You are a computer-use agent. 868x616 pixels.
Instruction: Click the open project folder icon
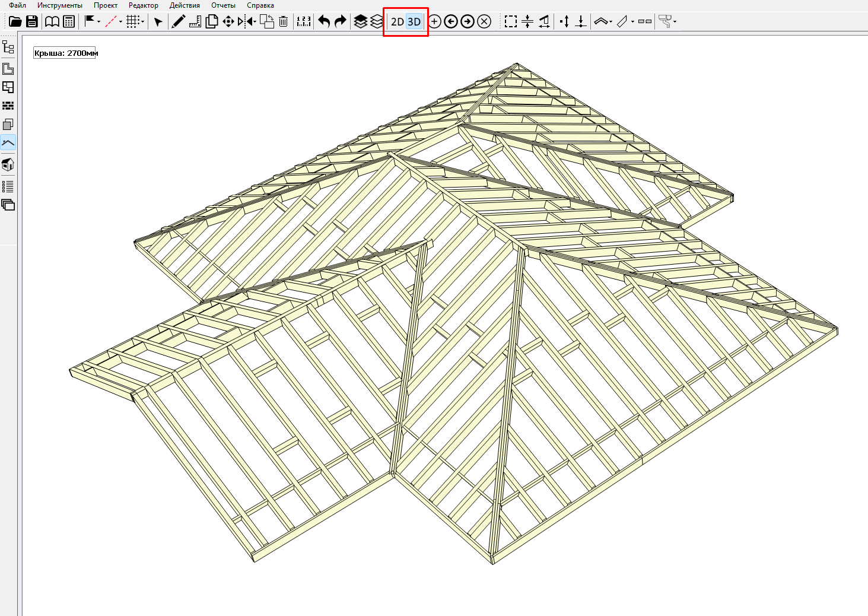pyautogui.click(x=15, y=22)
